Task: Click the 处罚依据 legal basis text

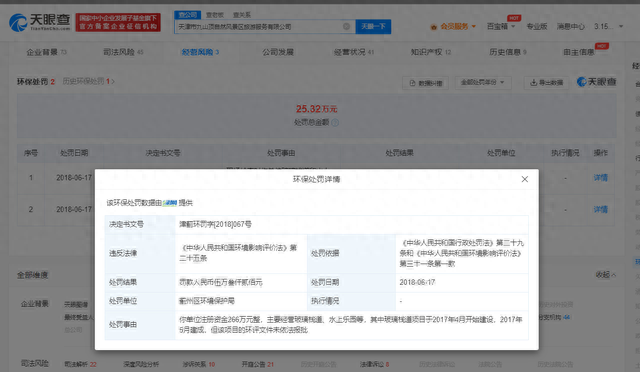Action: coord(462,253)
